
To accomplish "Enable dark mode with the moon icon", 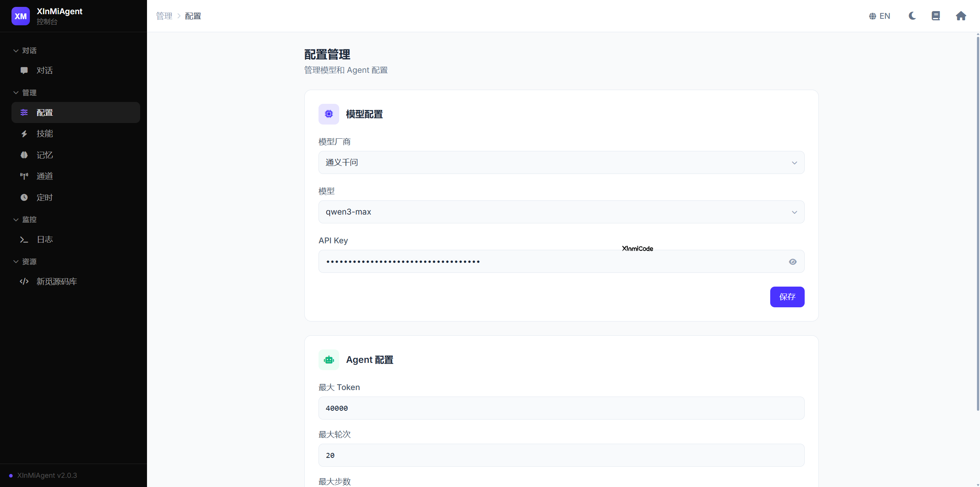I will (x=912, y=16).
